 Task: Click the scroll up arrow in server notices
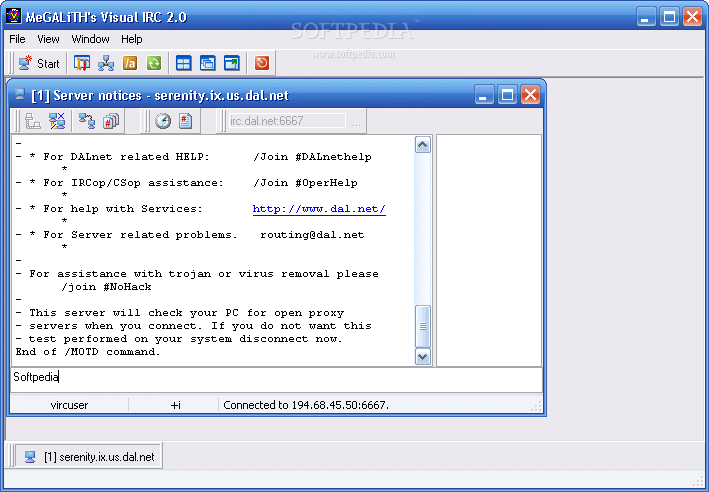[x=423, y=145]
